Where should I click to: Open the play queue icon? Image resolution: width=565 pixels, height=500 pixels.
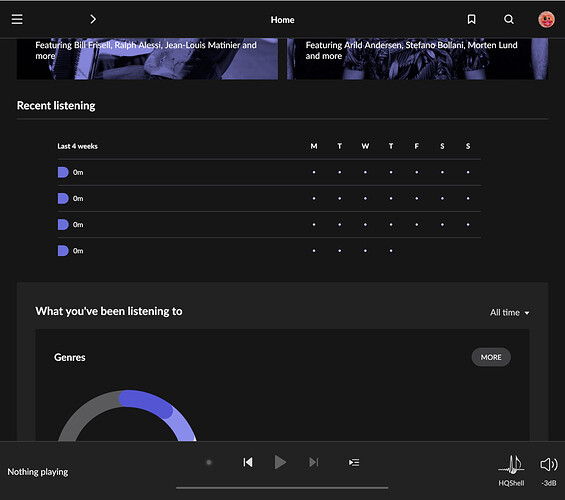[354, 462]
